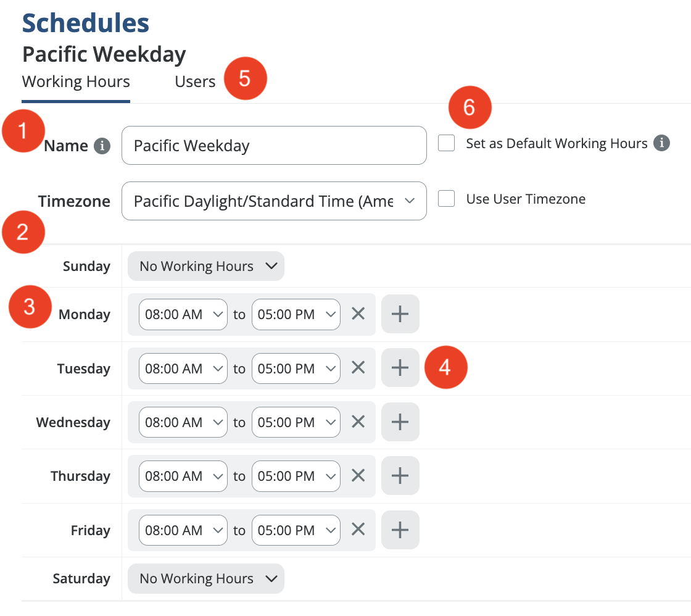Add another time range for Tuesday
This screenshot has height=616, width=691.
click(x=400, y=368)
